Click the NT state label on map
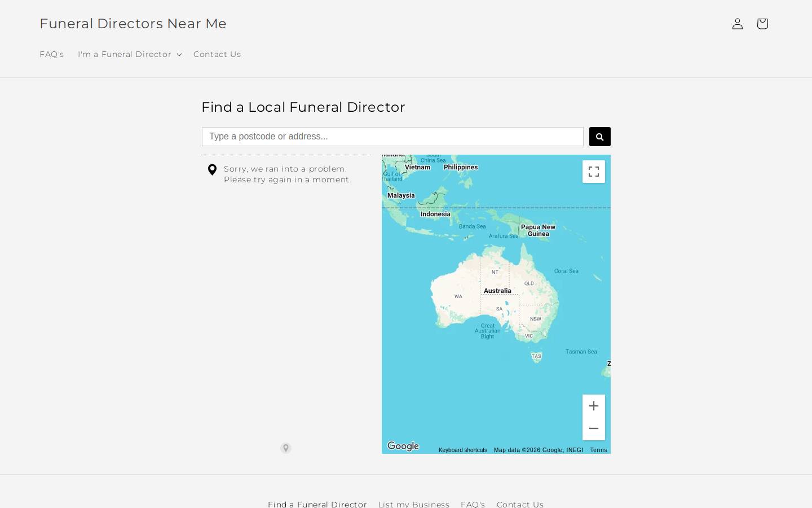The width and height of the screenshot is (812, 508). click(495, 272)
